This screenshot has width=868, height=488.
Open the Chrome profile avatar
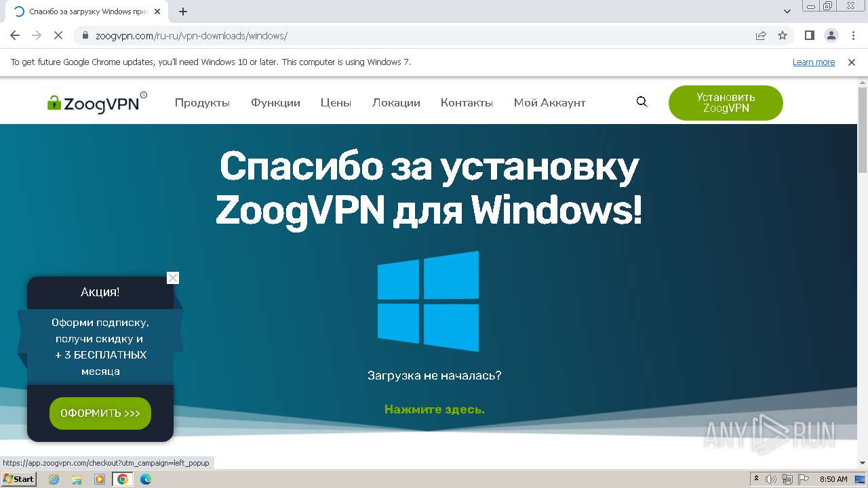click(831, 36)
